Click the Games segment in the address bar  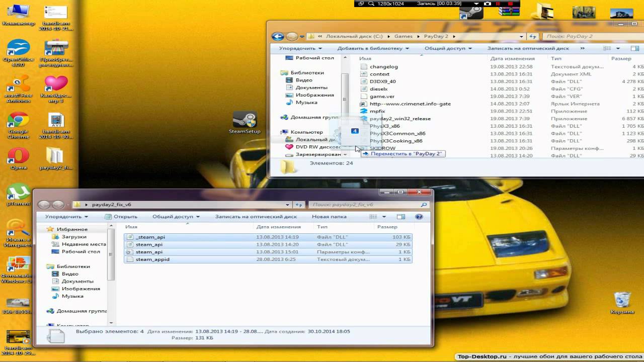403,36
